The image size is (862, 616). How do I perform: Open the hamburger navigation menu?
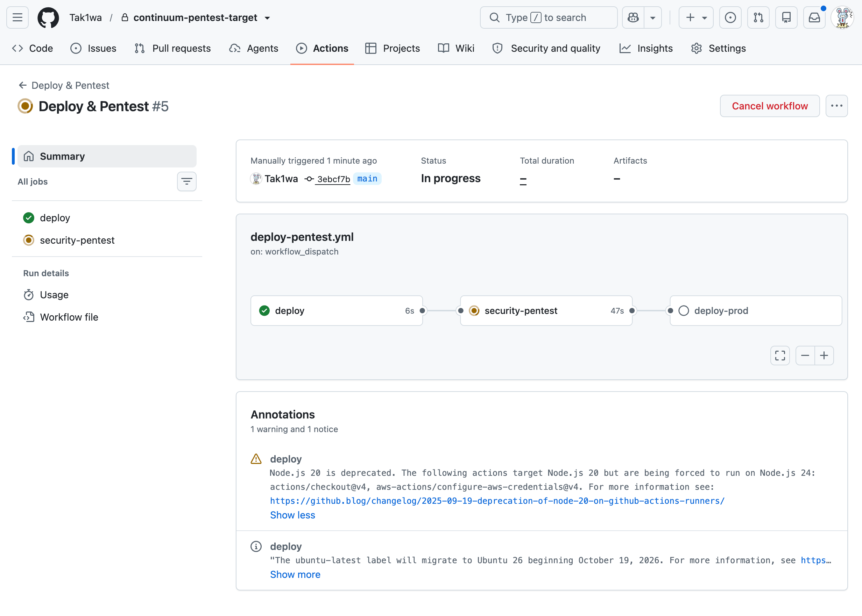tap(17, 17)
